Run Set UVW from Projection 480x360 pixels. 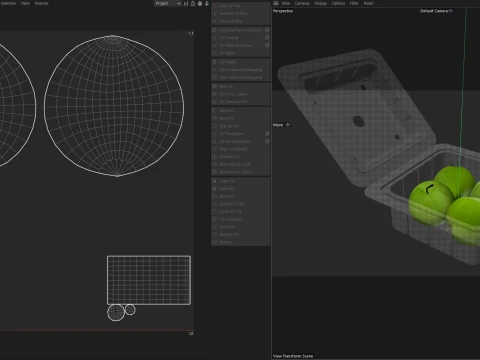point(238,30)
